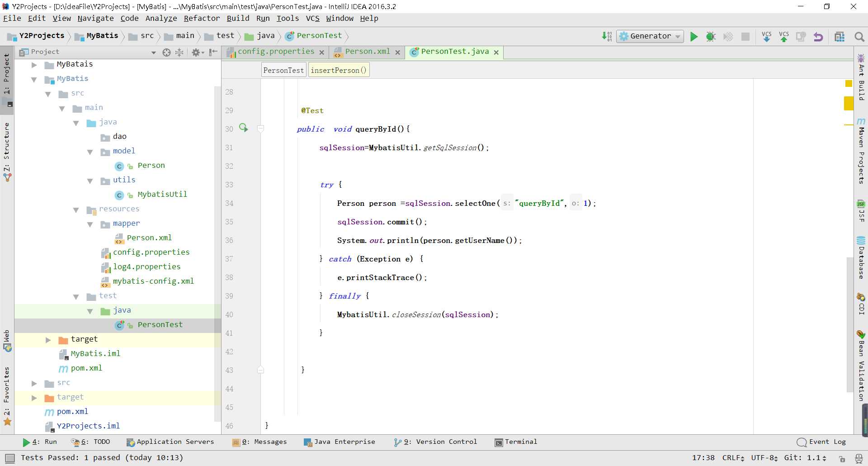Collapse the mapper folder
Image resolution: width=868 pixels, height=466 pixels.
point(90,224)
